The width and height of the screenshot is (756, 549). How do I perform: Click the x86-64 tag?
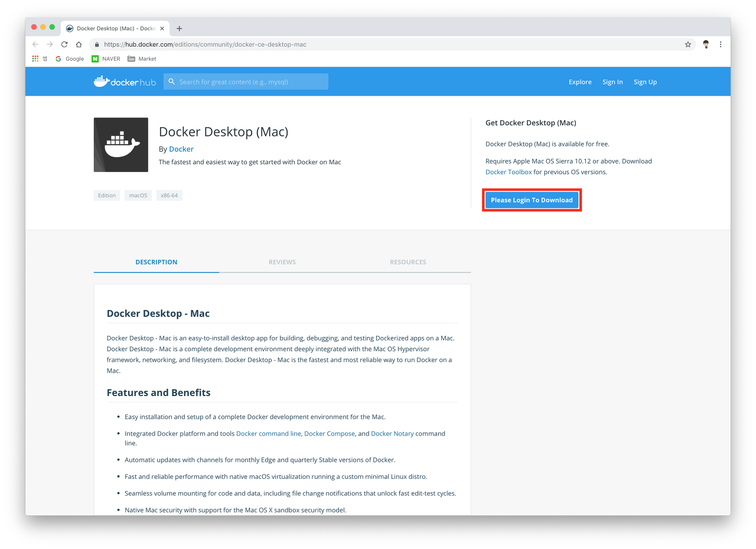pos(170,195)
